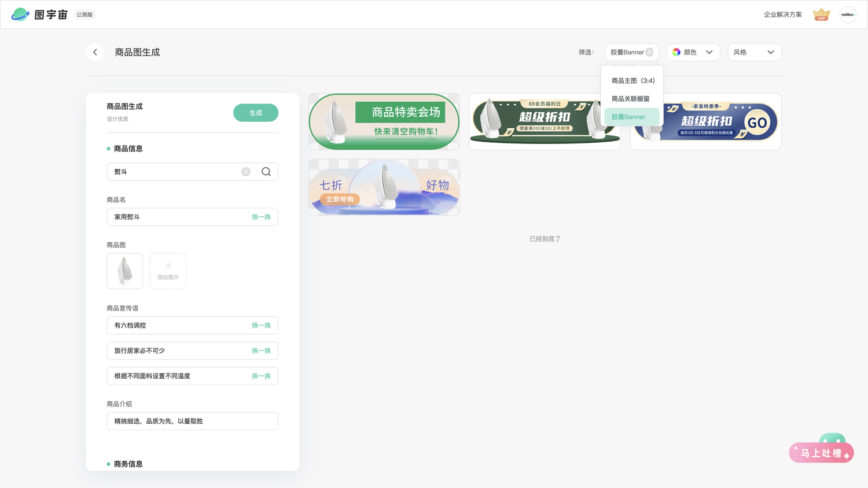The height and width of the screenshot is (488, 868).
Task: Go back with the left arrow button
Action: 95,52
